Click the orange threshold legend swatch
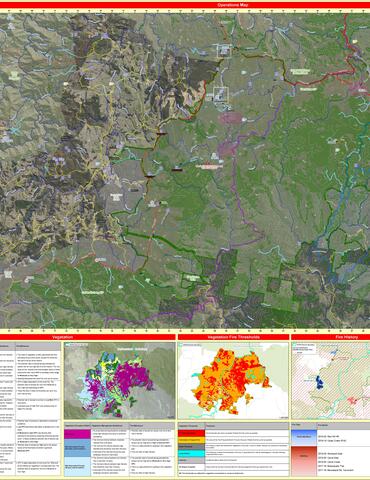 (x=191, y=440)
